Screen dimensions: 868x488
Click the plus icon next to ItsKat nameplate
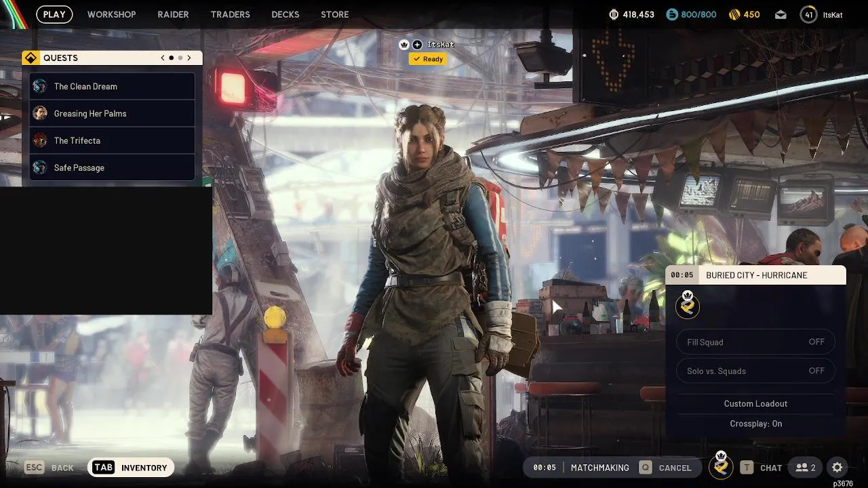click(417, 45)
